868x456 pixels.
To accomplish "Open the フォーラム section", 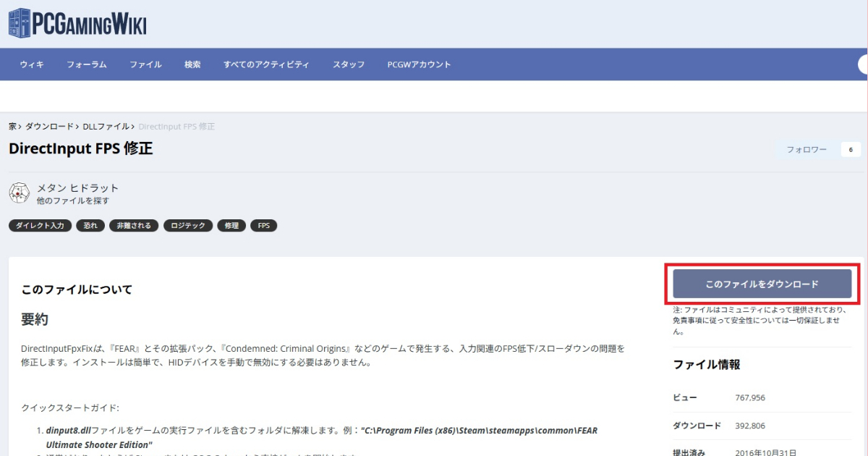I will [x=86, y=64].
